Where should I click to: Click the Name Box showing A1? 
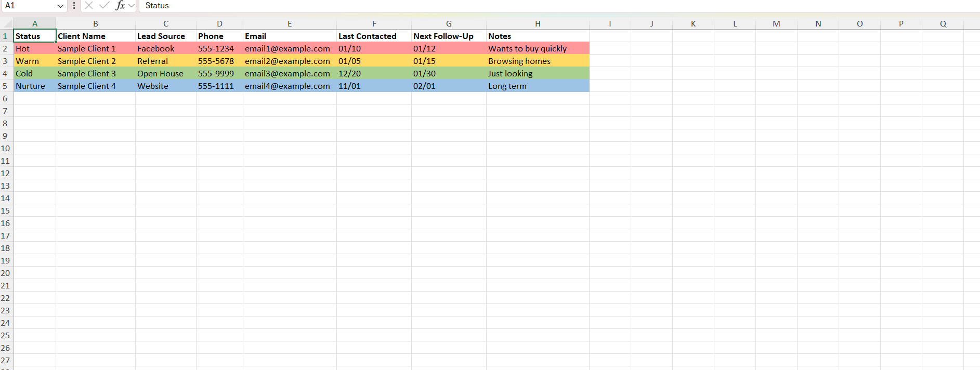pyautogui.click(x=29, y=6)
